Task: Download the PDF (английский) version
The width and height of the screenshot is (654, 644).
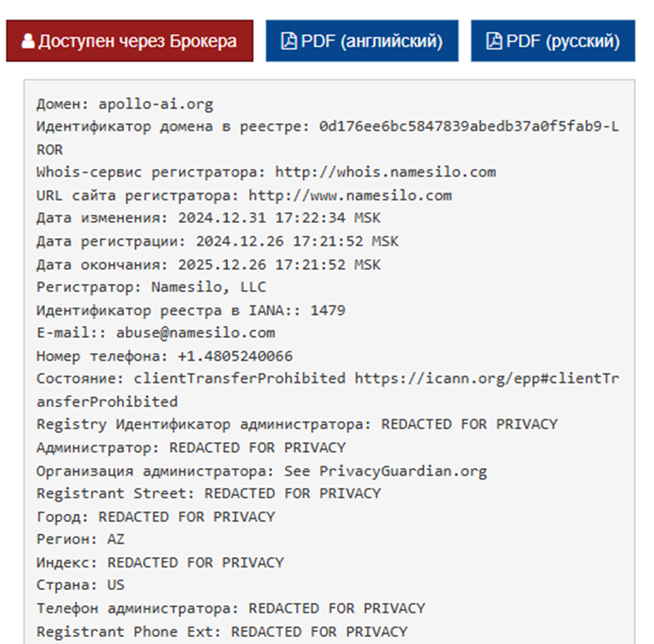Action: click(x=362, y=41)
